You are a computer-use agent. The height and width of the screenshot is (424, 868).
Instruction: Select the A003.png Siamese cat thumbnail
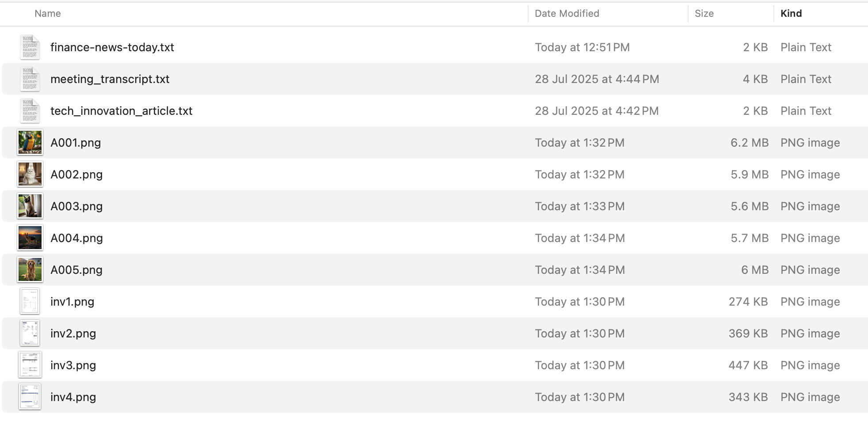click(30, 206)
